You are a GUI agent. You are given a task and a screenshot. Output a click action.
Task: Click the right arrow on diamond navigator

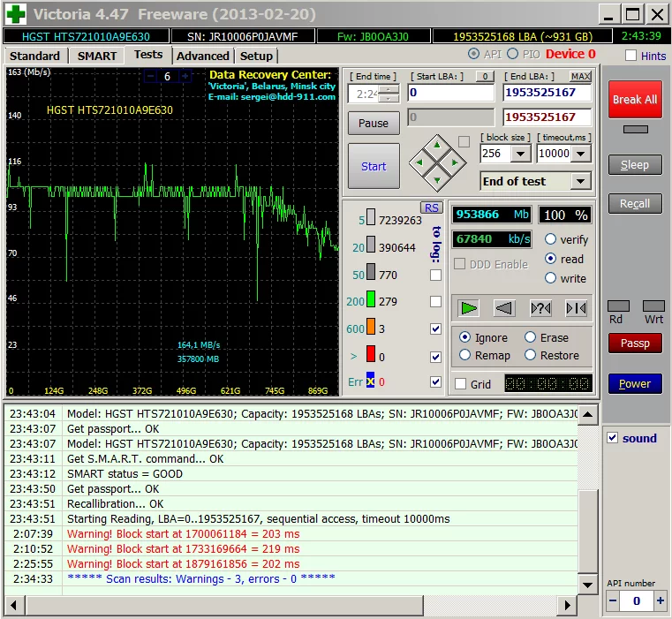pyautogui.click(x=455, y=162)
